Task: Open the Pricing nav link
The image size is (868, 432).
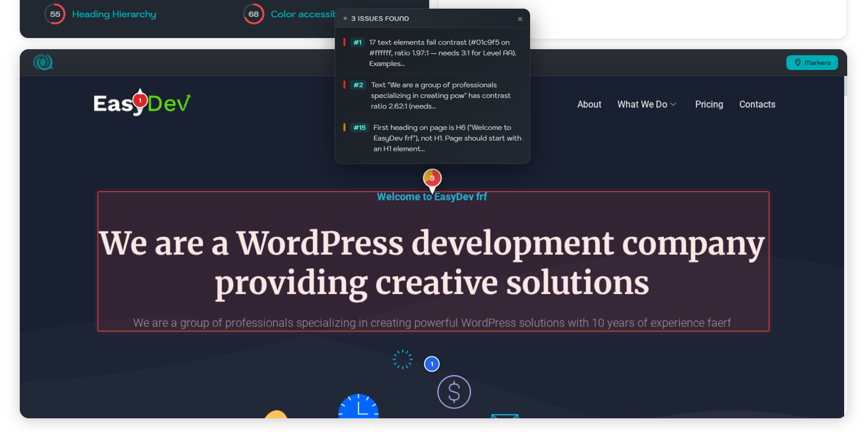Action: [709, 104]
